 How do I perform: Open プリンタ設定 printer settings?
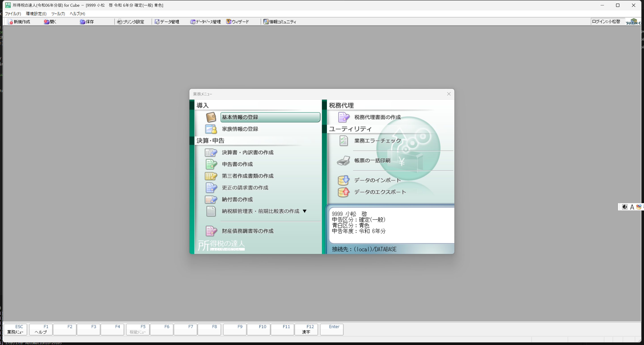pyautogui.click(x=119, y=22)
